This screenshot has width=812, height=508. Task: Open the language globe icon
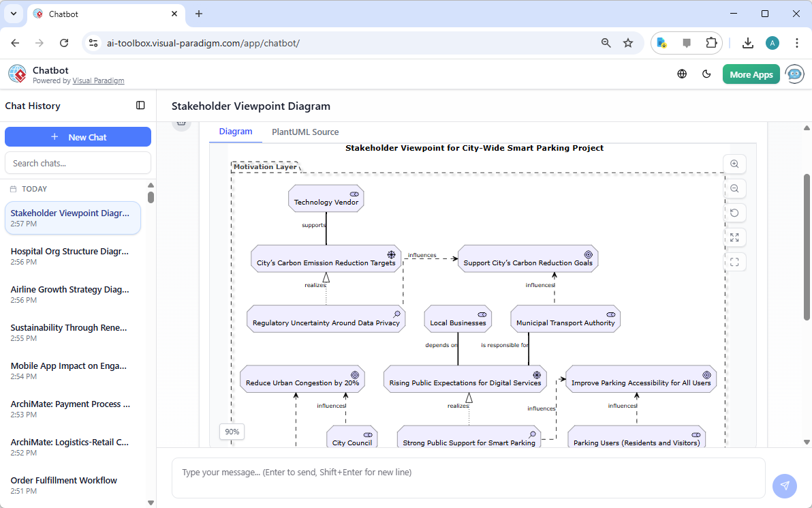coord(682,74)
